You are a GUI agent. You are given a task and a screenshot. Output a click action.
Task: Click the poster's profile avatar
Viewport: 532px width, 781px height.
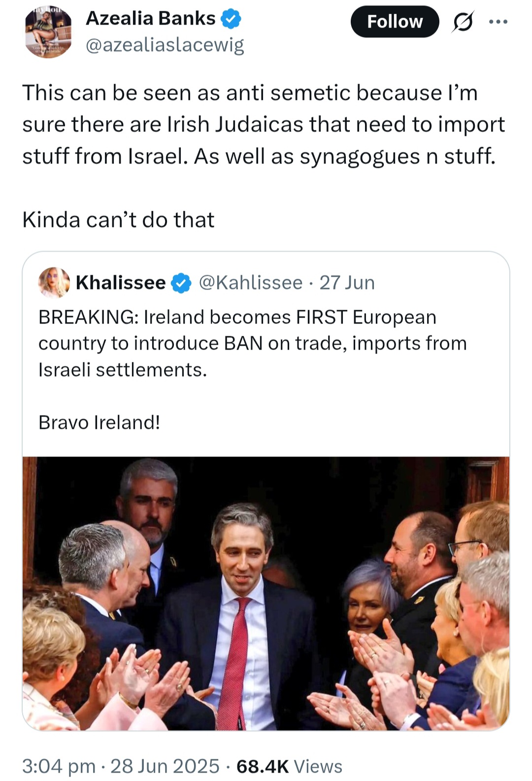coord(48,33)
